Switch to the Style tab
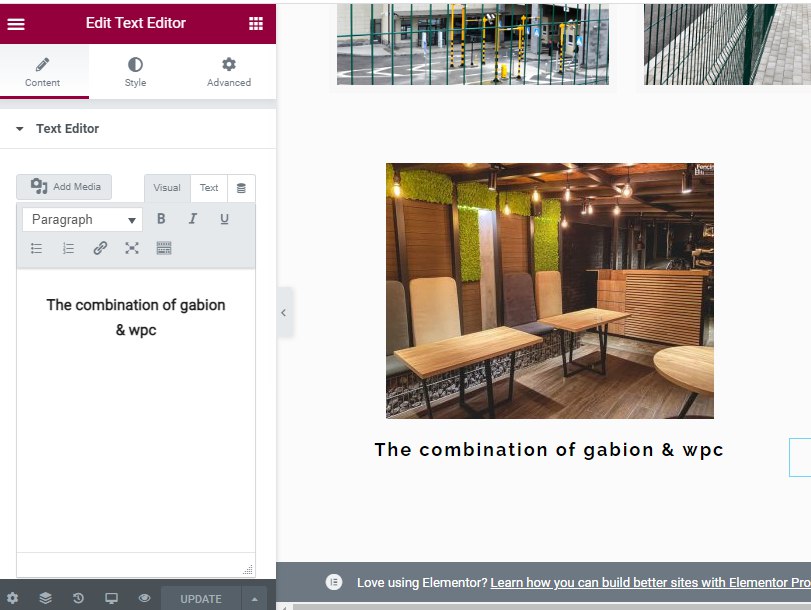Image resolution: width=811 pixels, height=610 pixels. pos(135,72)
